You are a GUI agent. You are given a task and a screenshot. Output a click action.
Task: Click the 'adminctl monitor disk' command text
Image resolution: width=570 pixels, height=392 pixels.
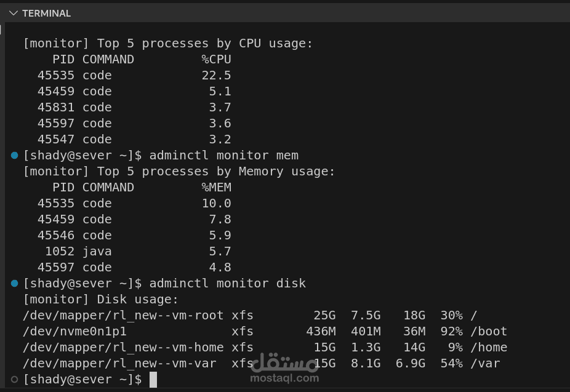[x=228, y=283]
